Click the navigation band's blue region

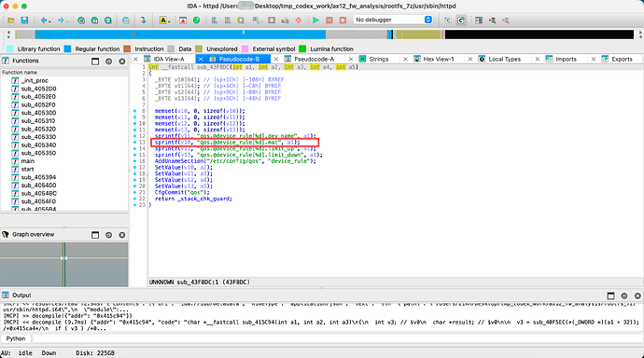coord(181,34)
